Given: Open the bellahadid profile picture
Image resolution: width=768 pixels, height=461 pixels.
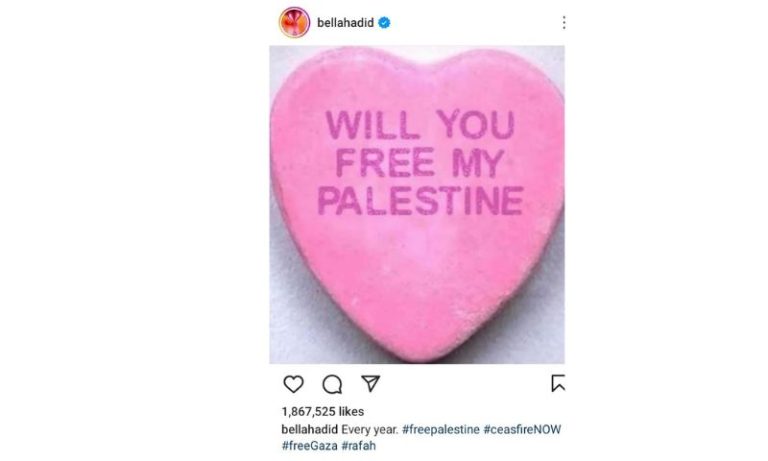Looking at the screenshot, I should [294, 23].
